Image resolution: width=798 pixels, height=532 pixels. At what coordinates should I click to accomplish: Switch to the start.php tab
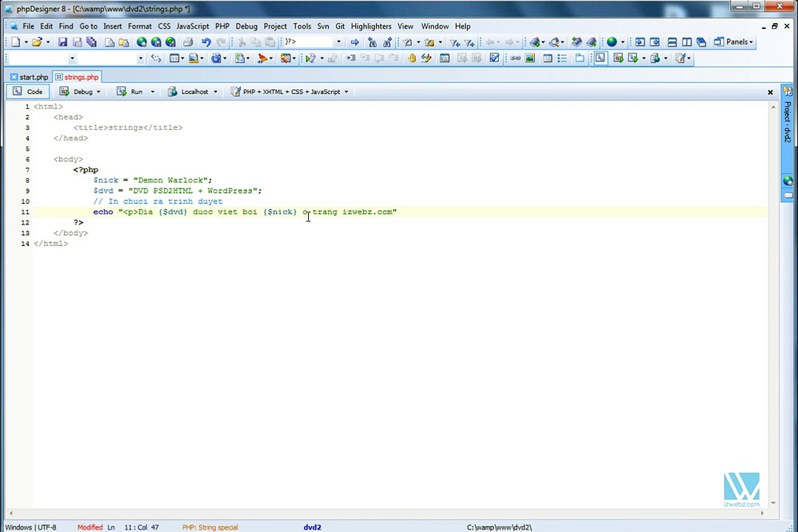[x=30, y=77]
